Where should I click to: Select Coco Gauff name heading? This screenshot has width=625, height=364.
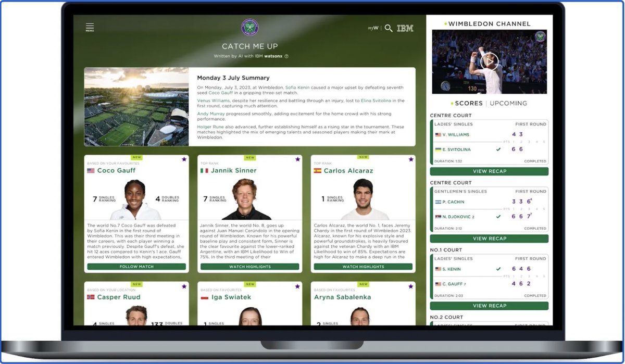coord(116,170)
